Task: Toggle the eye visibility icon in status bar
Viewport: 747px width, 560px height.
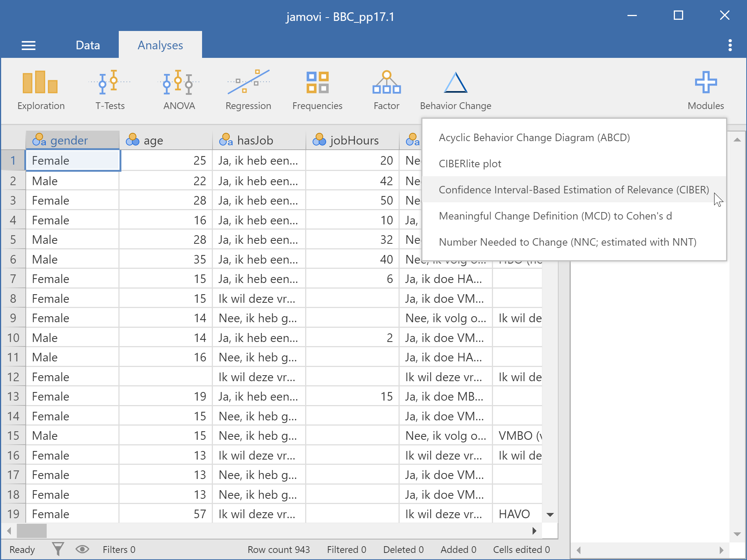Action: point(82,549)
